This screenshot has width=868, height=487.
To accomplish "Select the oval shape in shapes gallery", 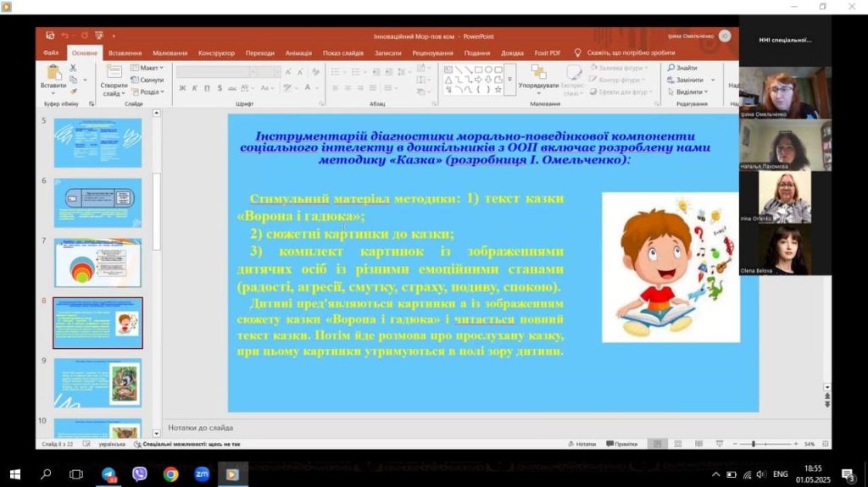I will [x=488, y=69].
